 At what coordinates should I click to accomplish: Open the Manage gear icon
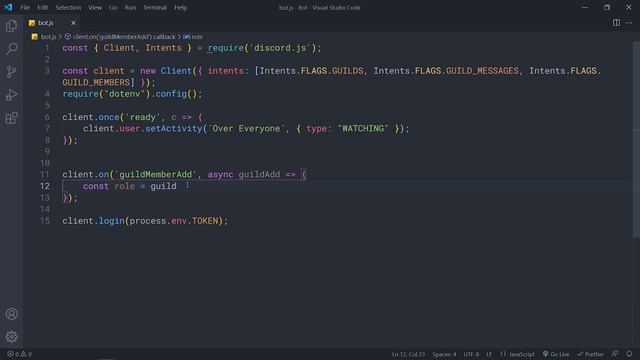point(11,337)
